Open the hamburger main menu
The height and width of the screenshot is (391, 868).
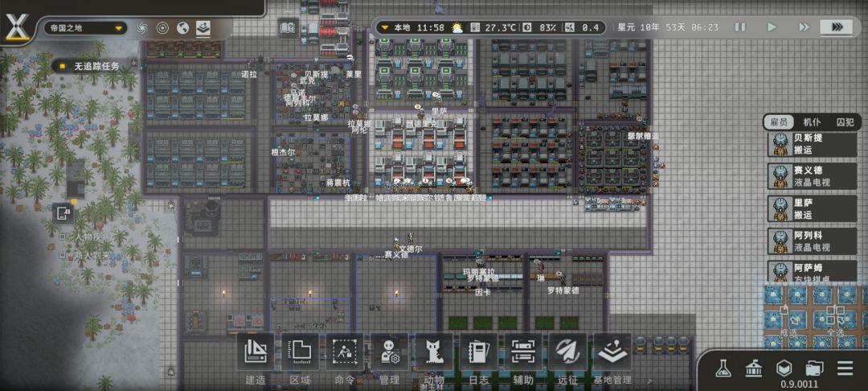point(844,368)
